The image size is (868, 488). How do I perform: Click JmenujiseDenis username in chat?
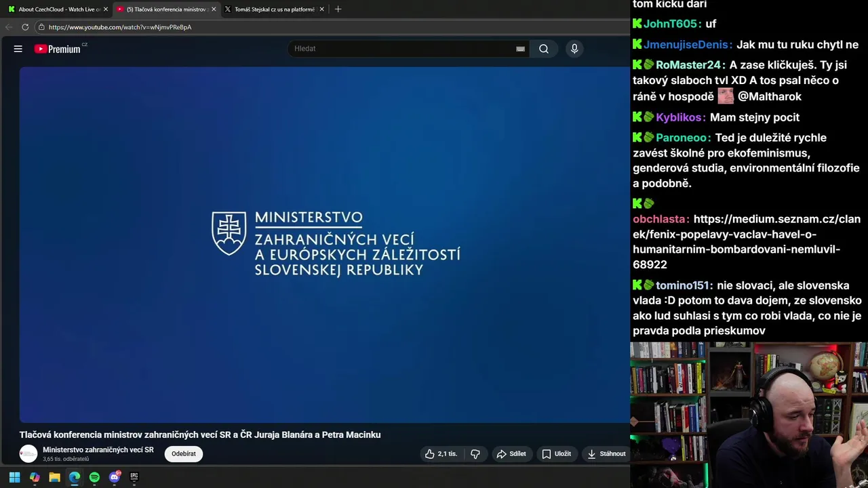pyautogui.click(x=685, y=45)
